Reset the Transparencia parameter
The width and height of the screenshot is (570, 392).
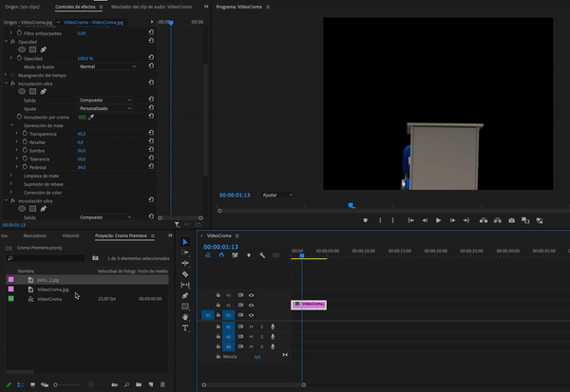click(152, 134)
